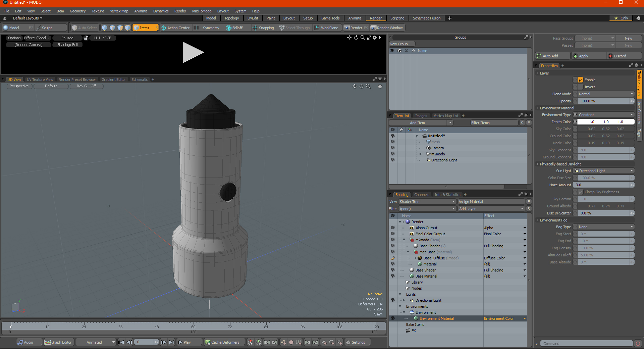Toggle visibility eye for m2modo item
The image size is (644, 349).
click(392, 154)
